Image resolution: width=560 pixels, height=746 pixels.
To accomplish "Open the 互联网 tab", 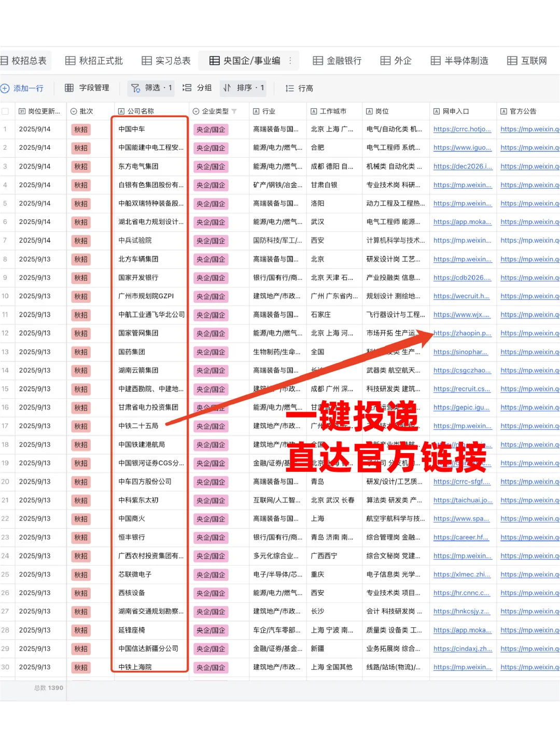I will pos(527,61).
